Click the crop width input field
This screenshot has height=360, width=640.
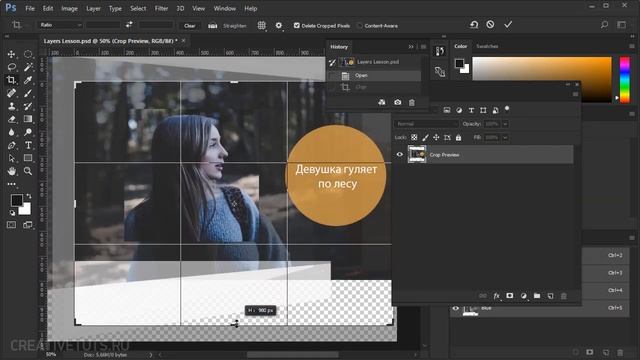[103, 25]
